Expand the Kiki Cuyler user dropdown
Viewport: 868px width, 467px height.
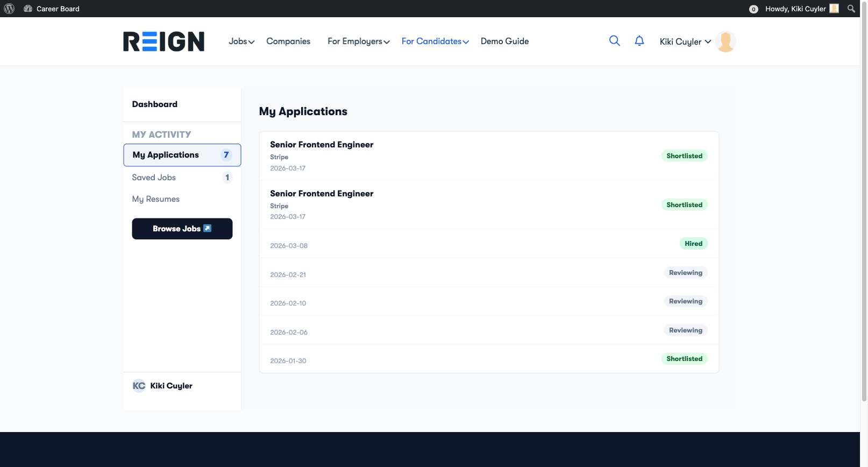point(685,41)
